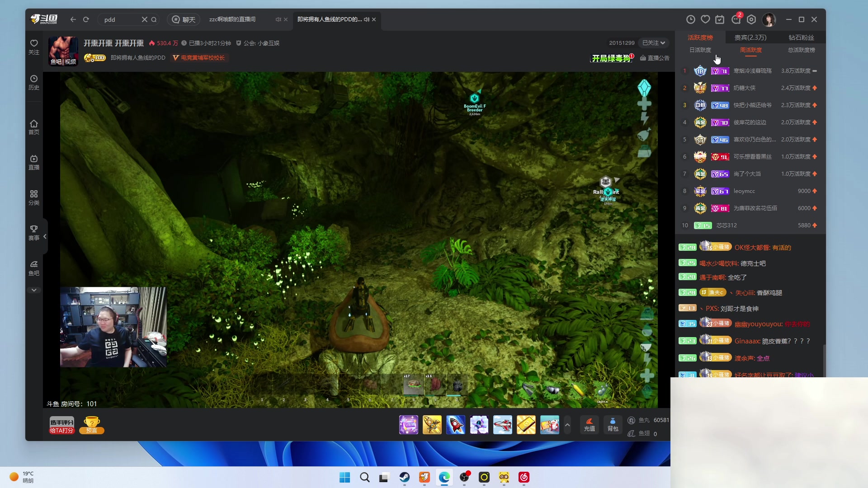
Task: Refresh the page with the reload icon
Action: point(86,19)
